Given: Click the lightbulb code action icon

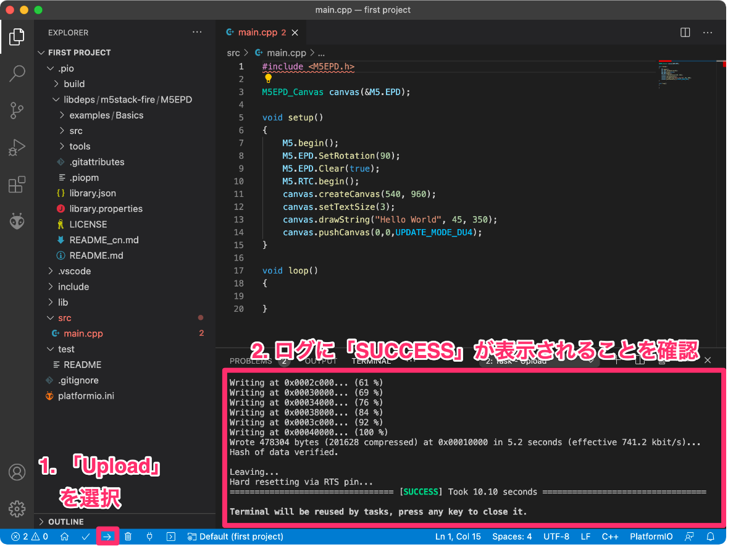Looking at the screenshot, I should pyautogui.click(x=268, y=78).
